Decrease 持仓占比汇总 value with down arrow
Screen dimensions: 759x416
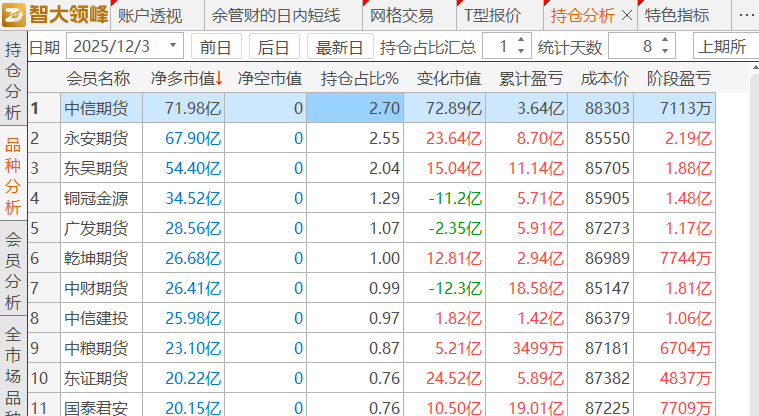pyautogui.click(x=521, y=51)
